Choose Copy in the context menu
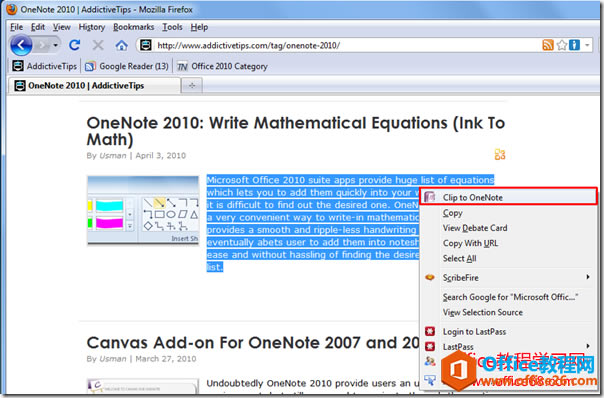Viewport: 604px width, 398px height. 508,213
